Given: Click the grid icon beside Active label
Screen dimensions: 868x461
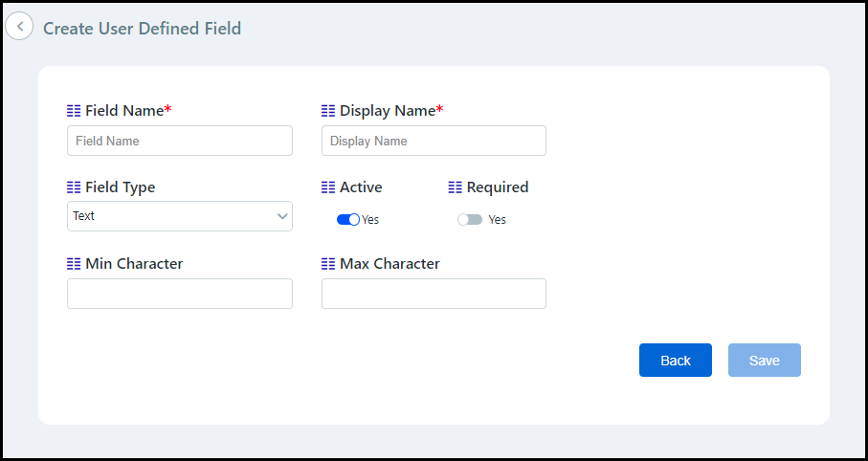Looking at the screenshot, I should coord(328,187).
